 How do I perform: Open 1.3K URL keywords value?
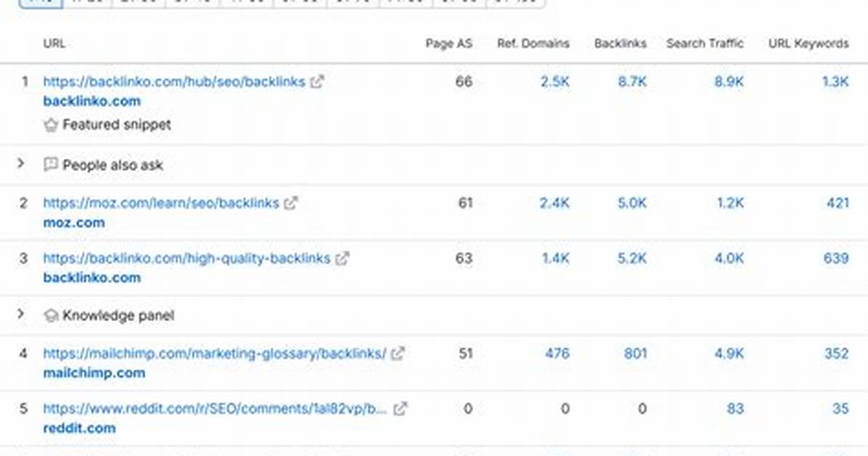[x=835, y=81]
